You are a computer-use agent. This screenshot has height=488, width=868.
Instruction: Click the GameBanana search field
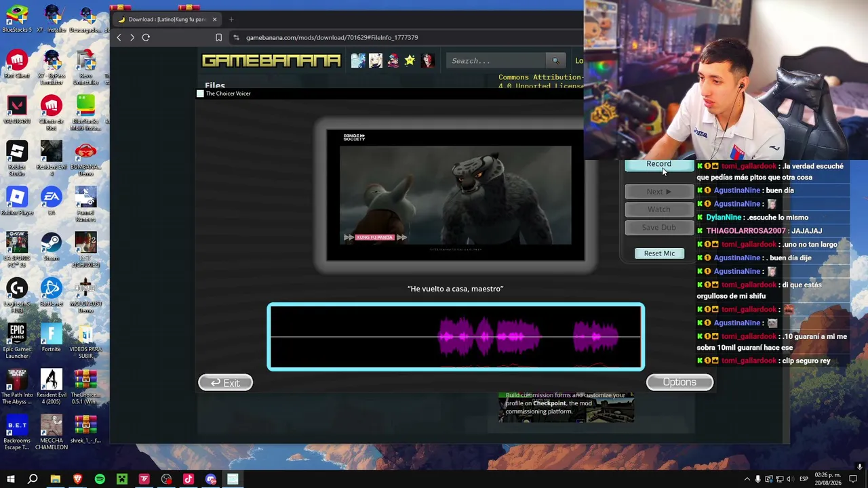pyautogui.click(x=497, y=61)
